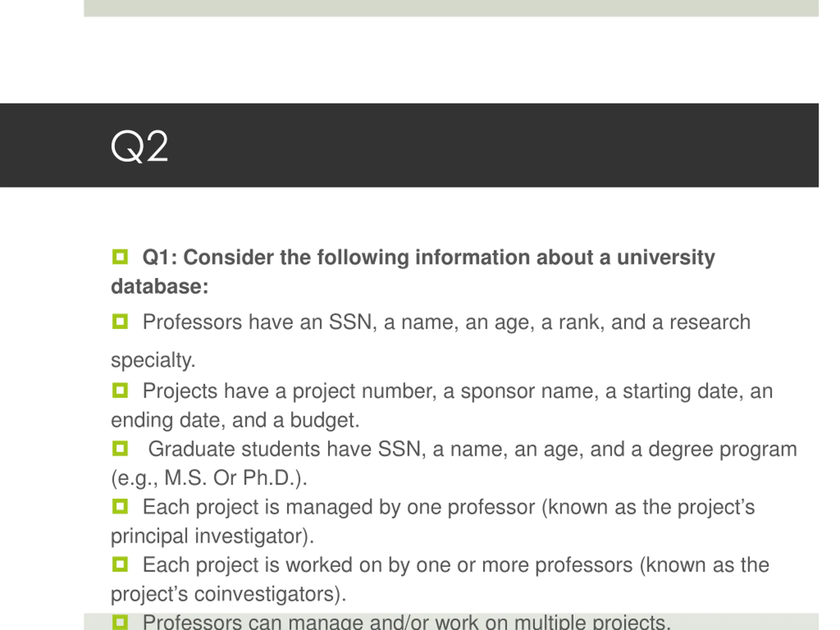
Task: Click the words 'degree program' in text
Action: [x=722, y=450]
